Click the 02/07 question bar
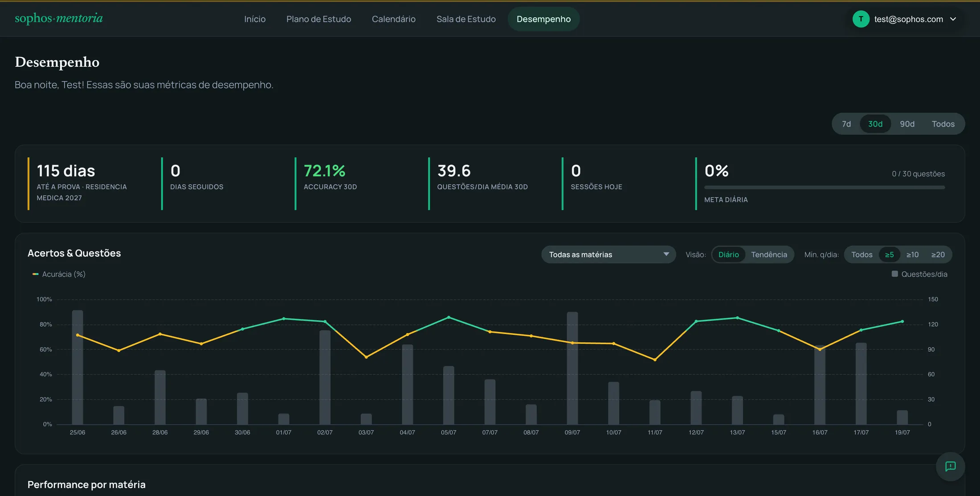Screen dimensions: 980x496 [x=325, y=377]
